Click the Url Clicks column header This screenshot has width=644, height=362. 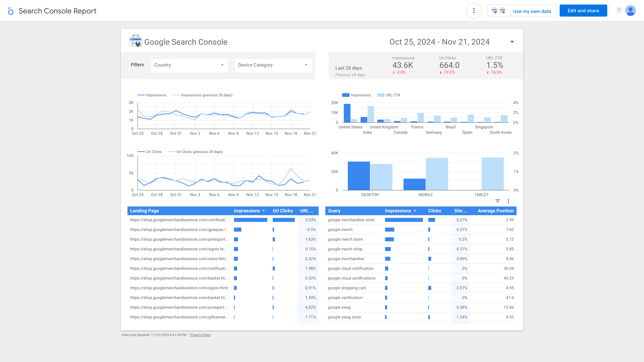pos(282,211)
